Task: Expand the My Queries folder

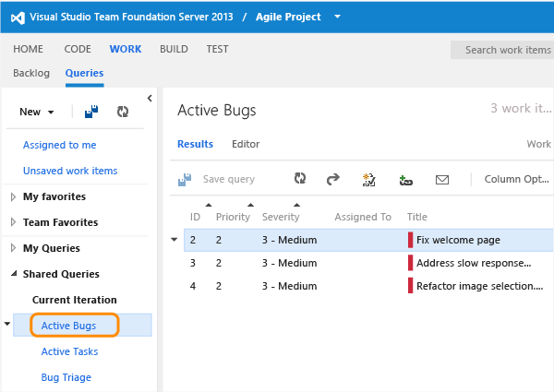Action: [14, 248]
